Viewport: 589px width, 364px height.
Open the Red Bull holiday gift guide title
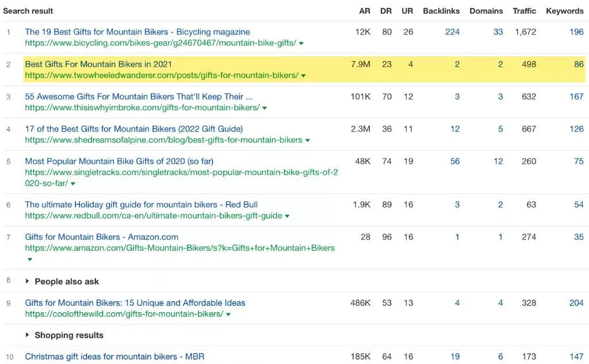pyautogui.click(x=141, y=204)
